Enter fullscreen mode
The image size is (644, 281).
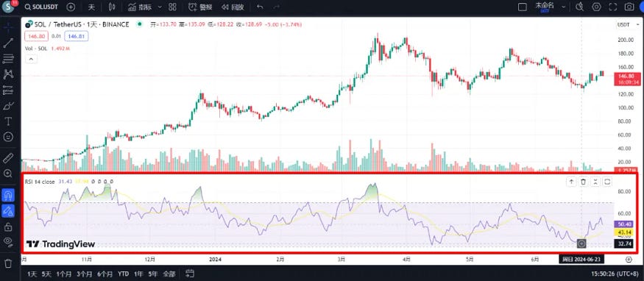(613, 7)
